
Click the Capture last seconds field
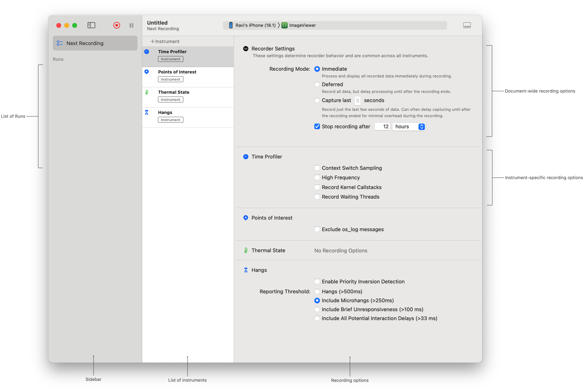point(358,100)
